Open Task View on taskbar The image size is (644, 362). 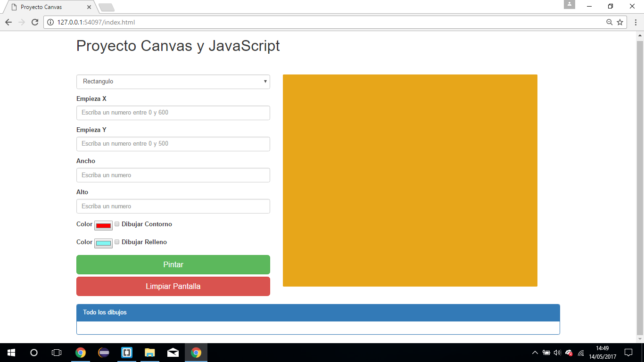[x=57, y=353]
